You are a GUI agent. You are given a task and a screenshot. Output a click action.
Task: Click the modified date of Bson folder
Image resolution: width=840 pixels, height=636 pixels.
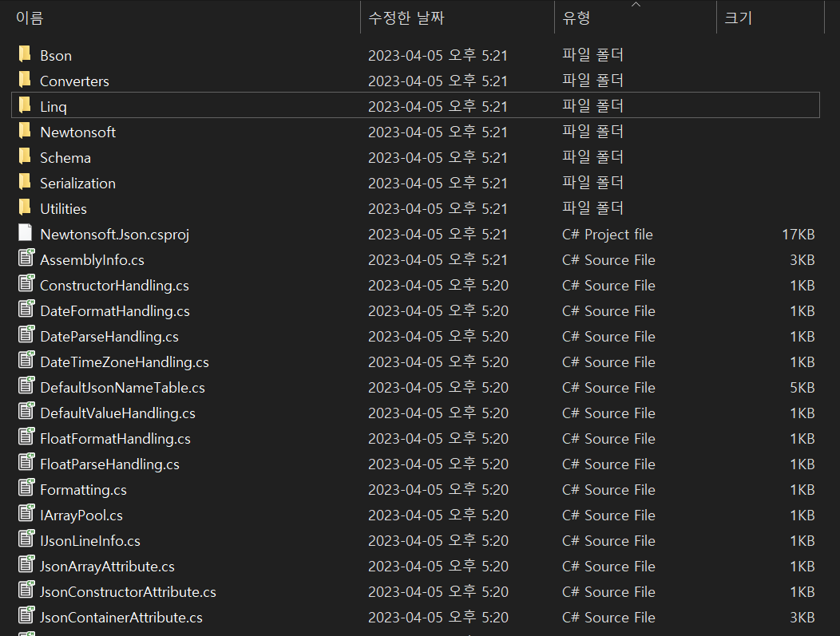438,55
